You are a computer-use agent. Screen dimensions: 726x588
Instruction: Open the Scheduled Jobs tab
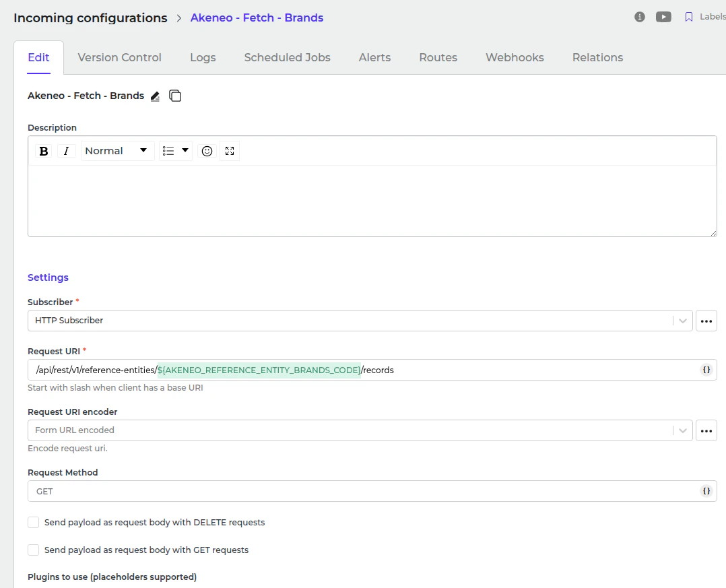click(x=287, y=57)
